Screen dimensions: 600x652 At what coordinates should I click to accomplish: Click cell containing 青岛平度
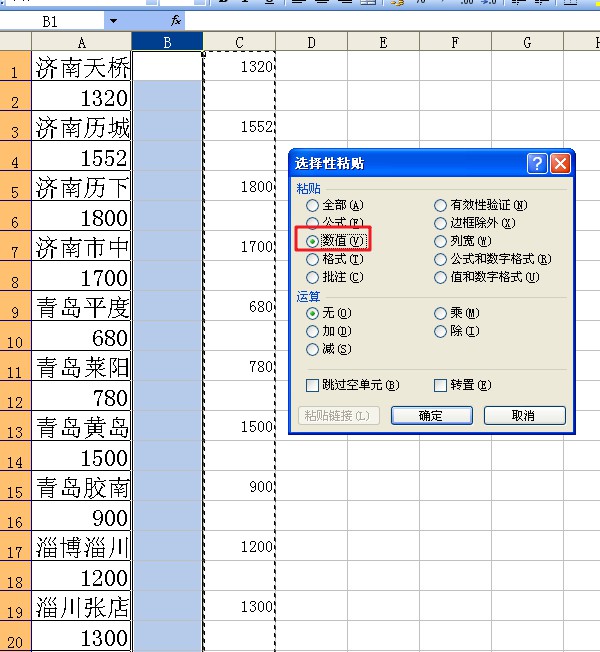point(81,306)
